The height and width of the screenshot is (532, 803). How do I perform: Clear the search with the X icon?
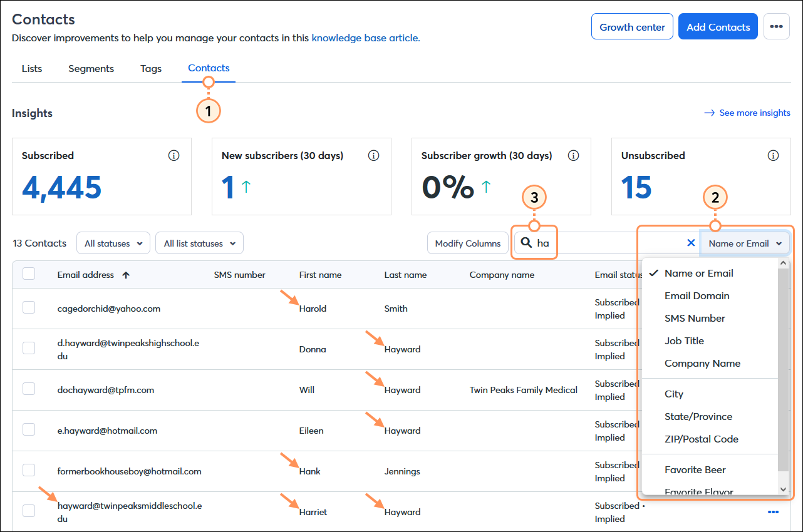pos(691,243)
